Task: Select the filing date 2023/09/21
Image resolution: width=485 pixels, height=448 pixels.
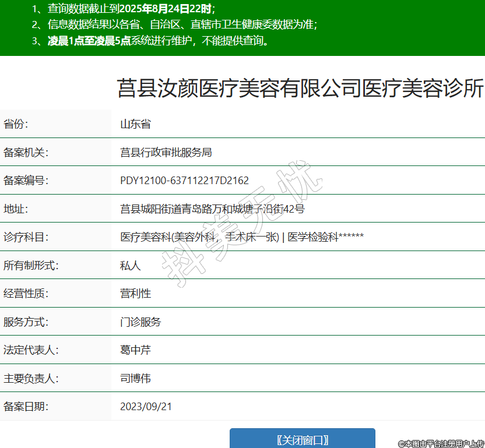Action: click(146, 406)
